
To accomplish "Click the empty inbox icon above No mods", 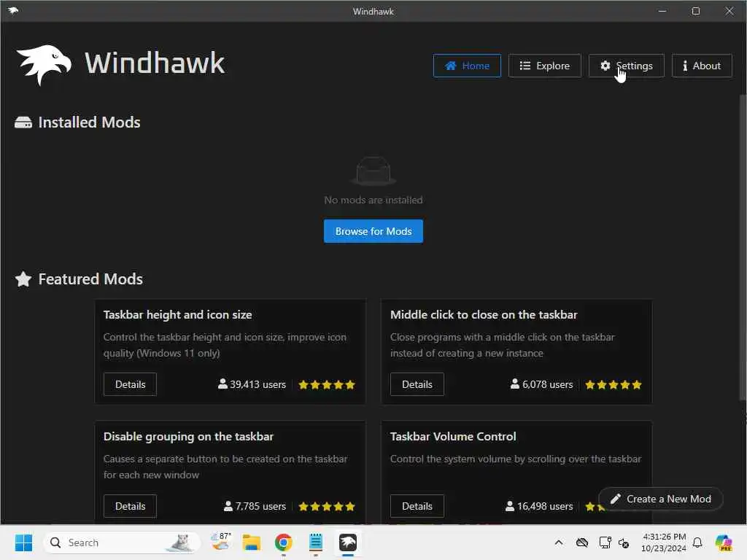I will [373, 171].
